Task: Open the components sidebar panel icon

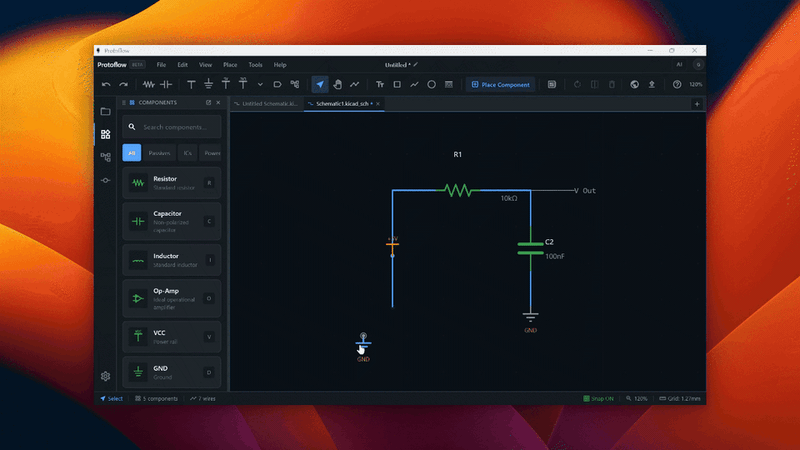Action: point(106,134)
